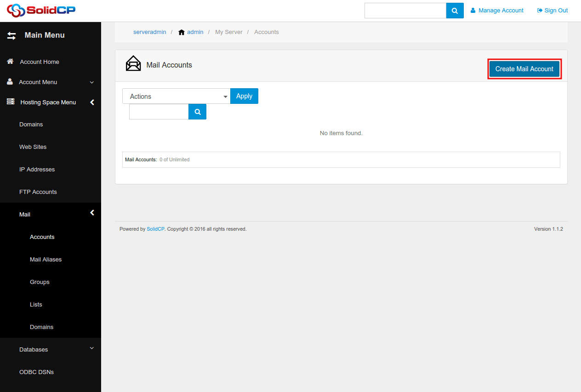This screenshot has height=392, width=581.
Task: Click the Apply button
Action: click(x=244, y=96)
